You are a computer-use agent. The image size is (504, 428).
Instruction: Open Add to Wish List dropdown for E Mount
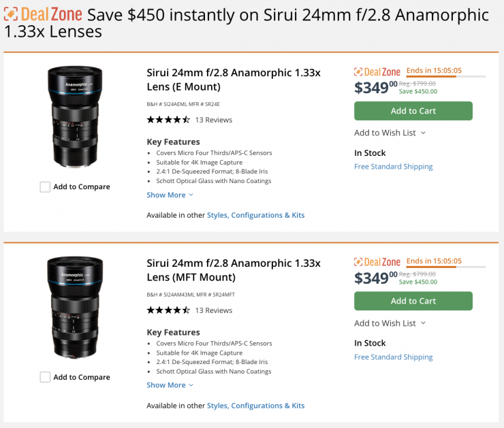point(390,133)
